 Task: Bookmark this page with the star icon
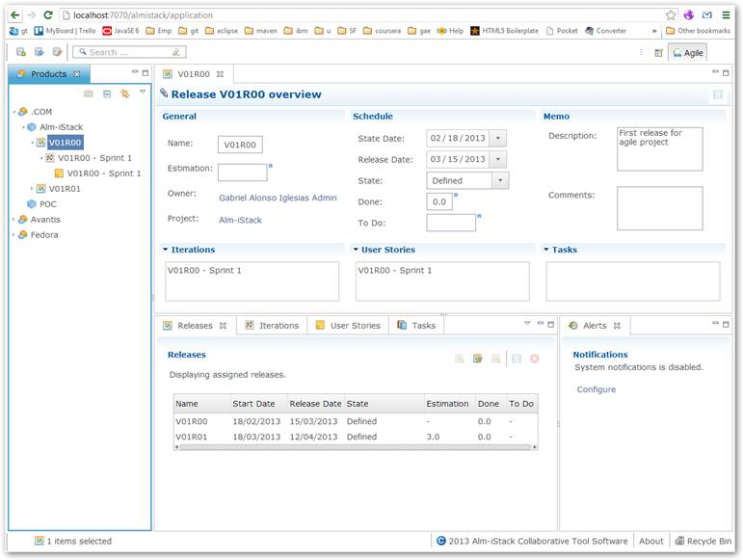[x=671, y=15]
